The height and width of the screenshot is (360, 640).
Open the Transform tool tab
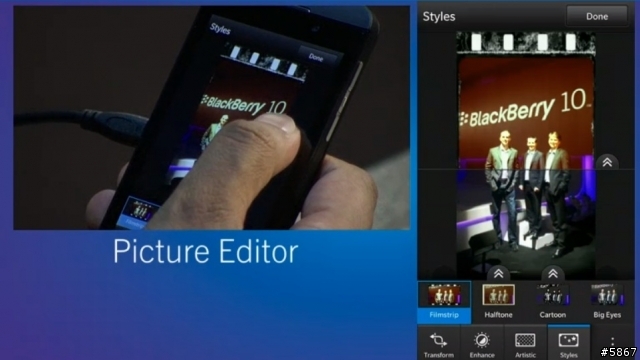[x=439, y=343]
